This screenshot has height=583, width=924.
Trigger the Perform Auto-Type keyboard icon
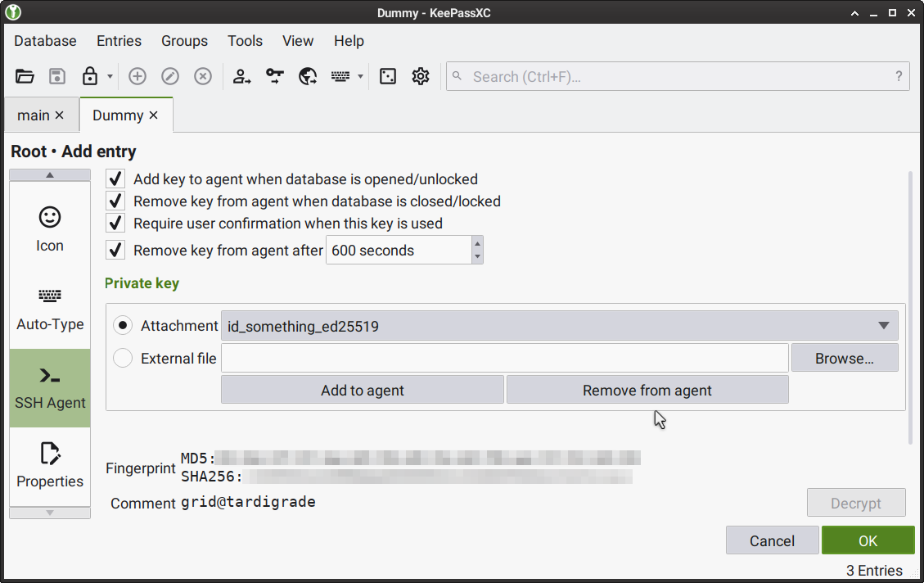point(340,75)
